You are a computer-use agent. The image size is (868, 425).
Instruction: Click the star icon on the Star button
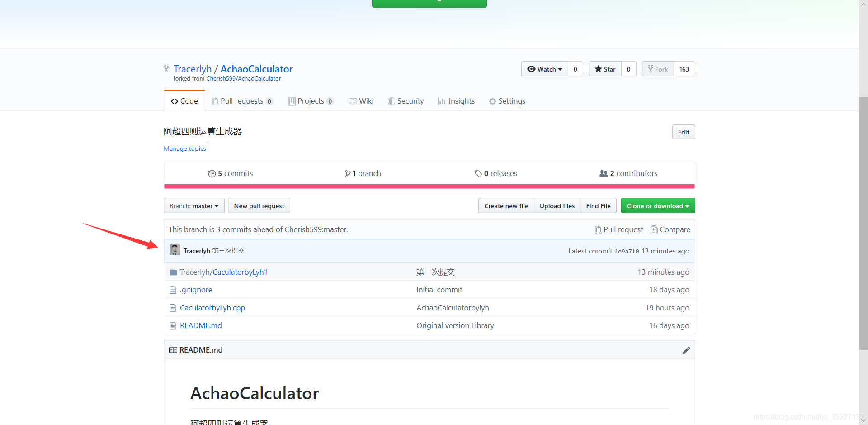tap(598, 69)
